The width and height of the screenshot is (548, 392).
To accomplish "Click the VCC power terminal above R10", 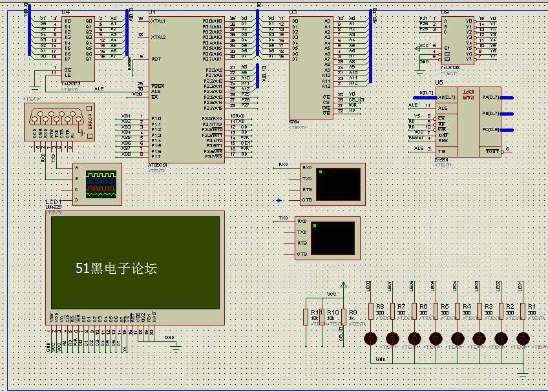I will pos(343,285).
